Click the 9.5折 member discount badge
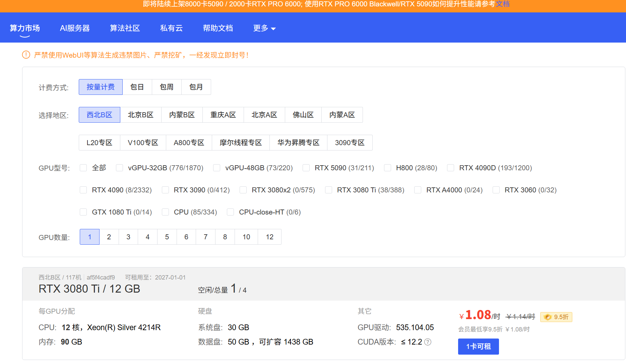The image size is (626, 364). coord(556,317)
